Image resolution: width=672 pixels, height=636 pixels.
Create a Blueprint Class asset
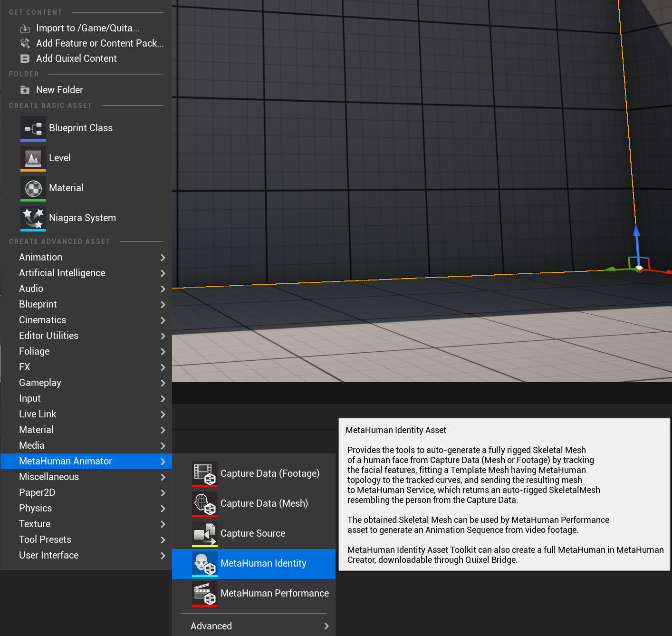point(80,127)
